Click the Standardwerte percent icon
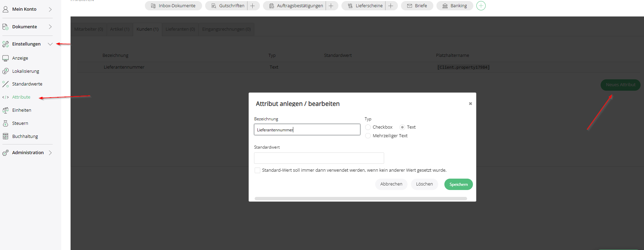 [x=6, y=84]
